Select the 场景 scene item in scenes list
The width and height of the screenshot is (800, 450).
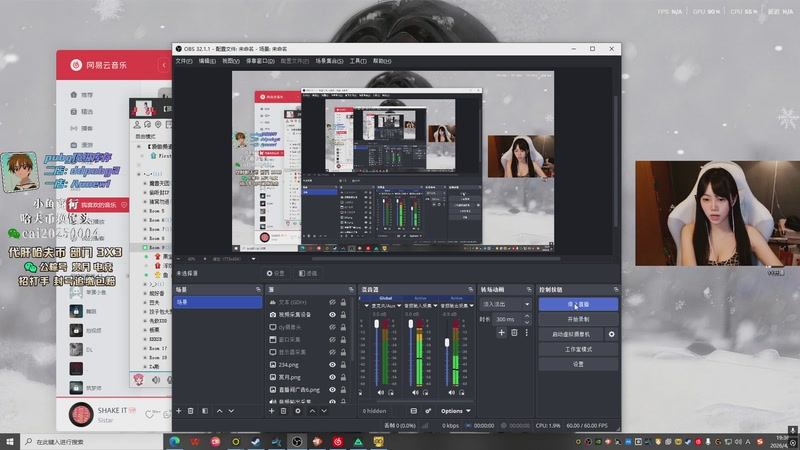coord(218,302)
